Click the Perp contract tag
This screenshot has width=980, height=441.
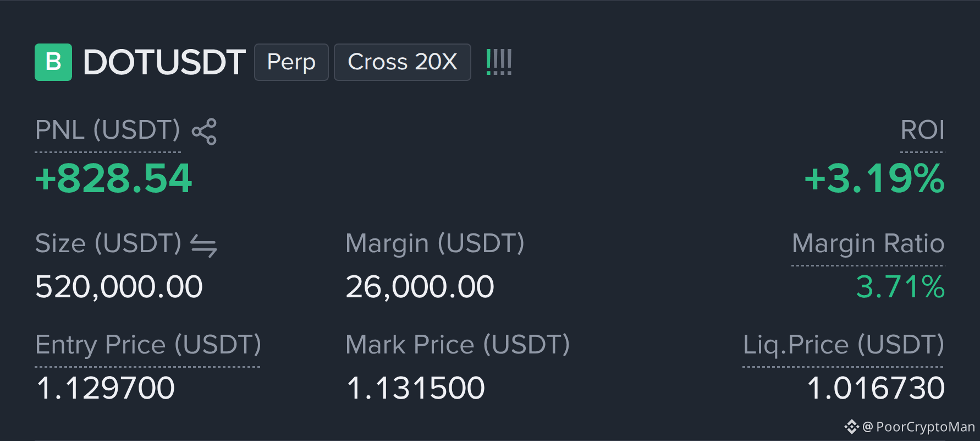coord(291,62)
